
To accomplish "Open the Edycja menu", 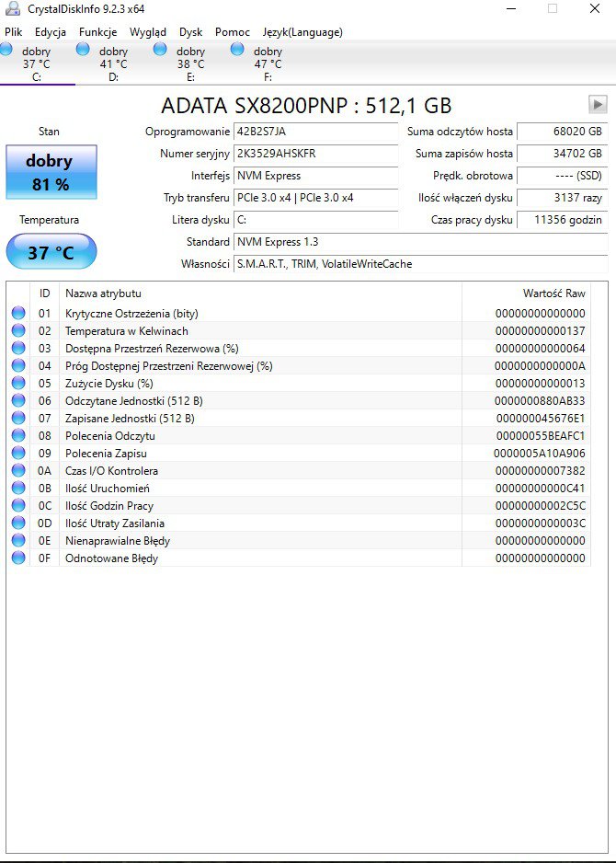I will coord(50,32).
